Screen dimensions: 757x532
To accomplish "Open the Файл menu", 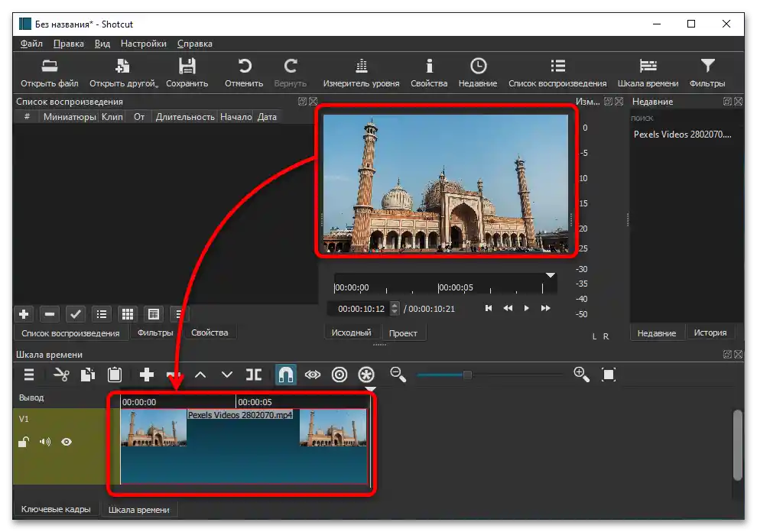I will [31, 44].
